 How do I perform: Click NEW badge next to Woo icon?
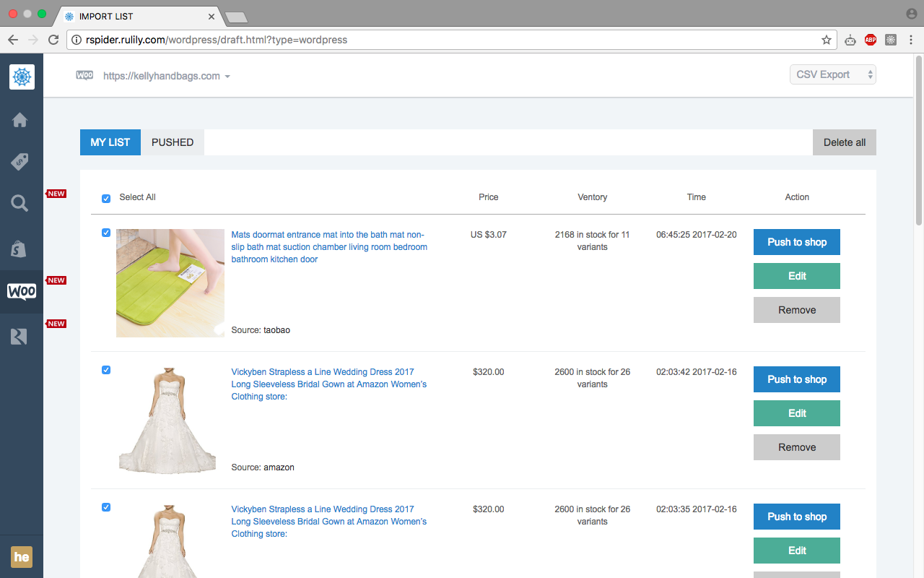(56, 280)
